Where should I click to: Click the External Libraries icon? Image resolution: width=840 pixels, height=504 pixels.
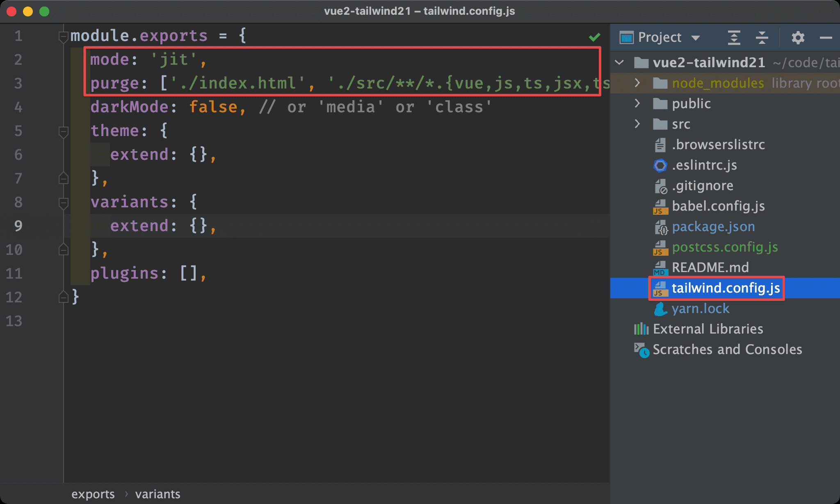click(641, 329)
